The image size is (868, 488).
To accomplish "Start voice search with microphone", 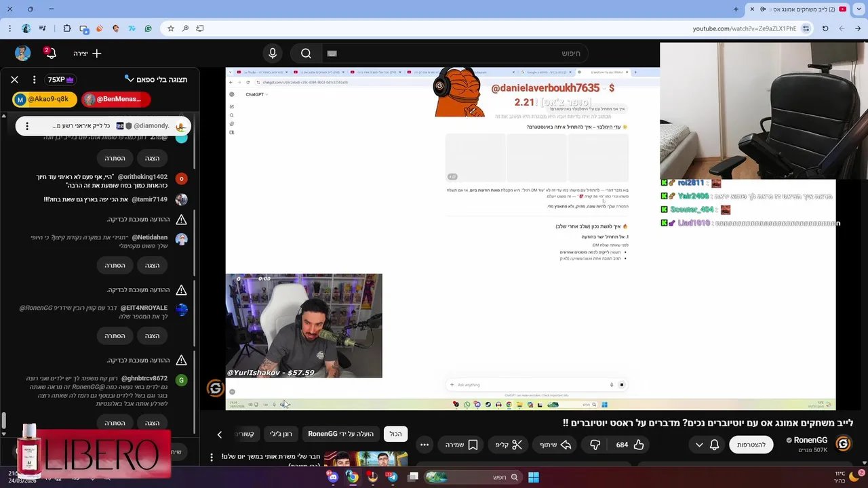I will pyautogui.click(x=273, y=54).
